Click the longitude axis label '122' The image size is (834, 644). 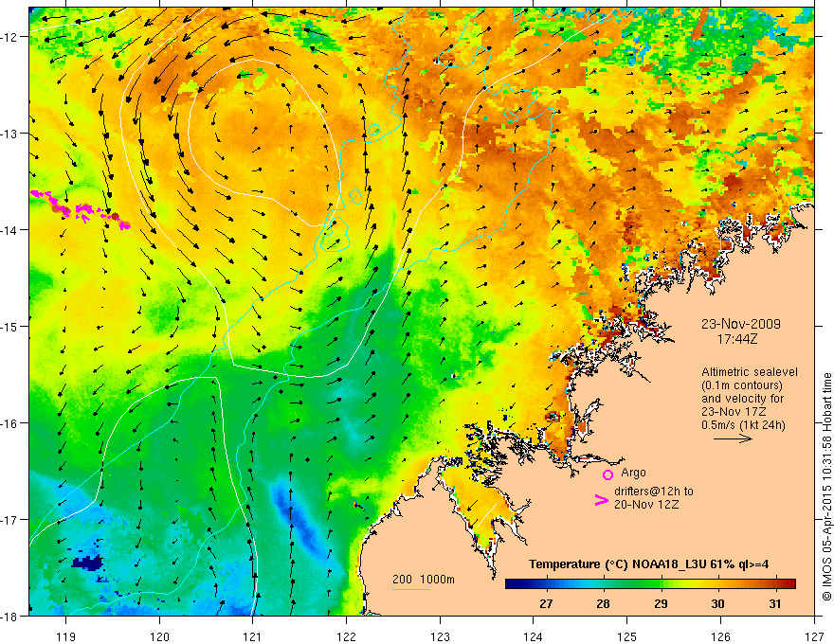[x=346, y=636]
